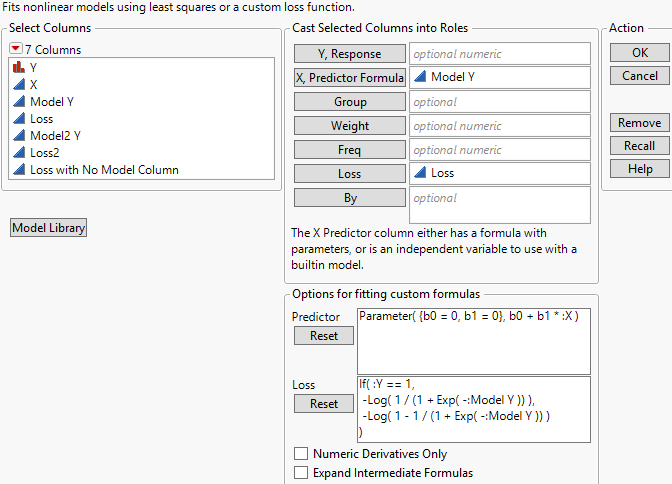The height and width of the screenshot is (484, 672).
Task: Open the red triangle 7 Columns menu
Action: [16, 49]
